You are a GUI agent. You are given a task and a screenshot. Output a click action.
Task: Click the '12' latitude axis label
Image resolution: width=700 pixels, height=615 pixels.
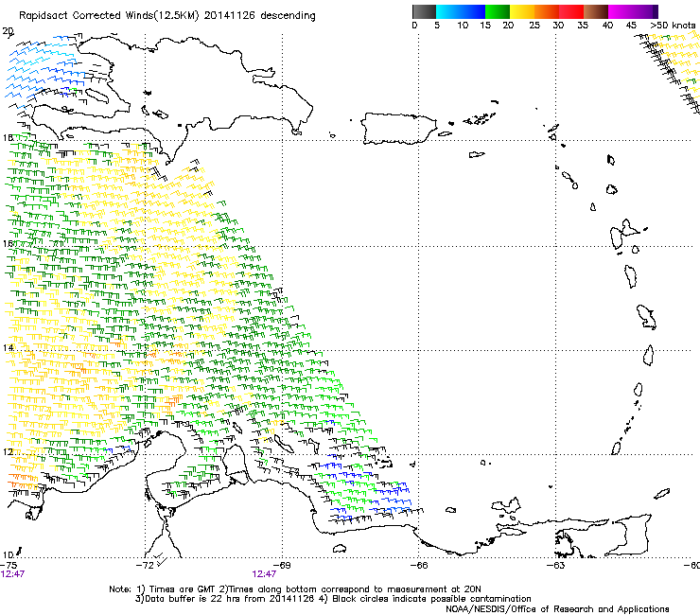[x=8, y=451]
